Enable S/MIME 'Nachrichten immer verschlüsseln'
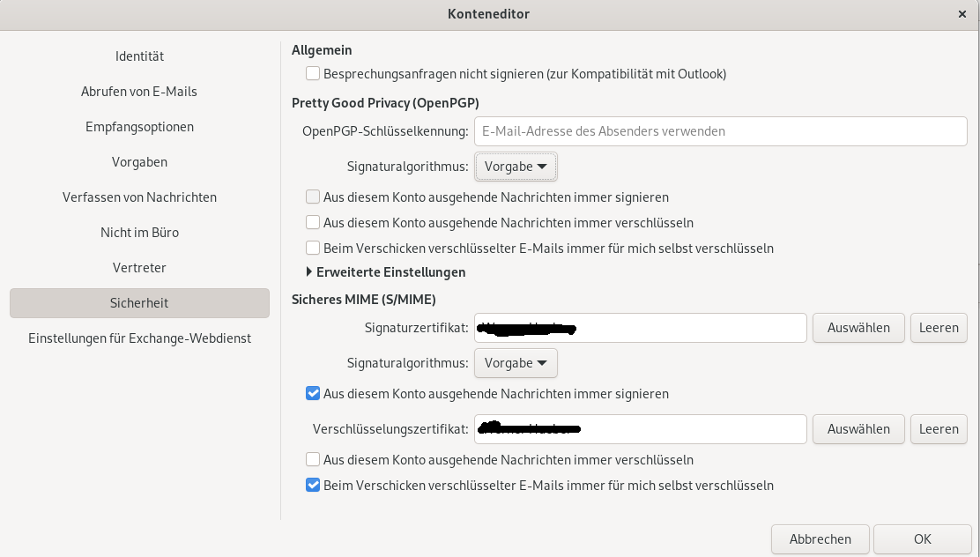 (x=313, y=460)
